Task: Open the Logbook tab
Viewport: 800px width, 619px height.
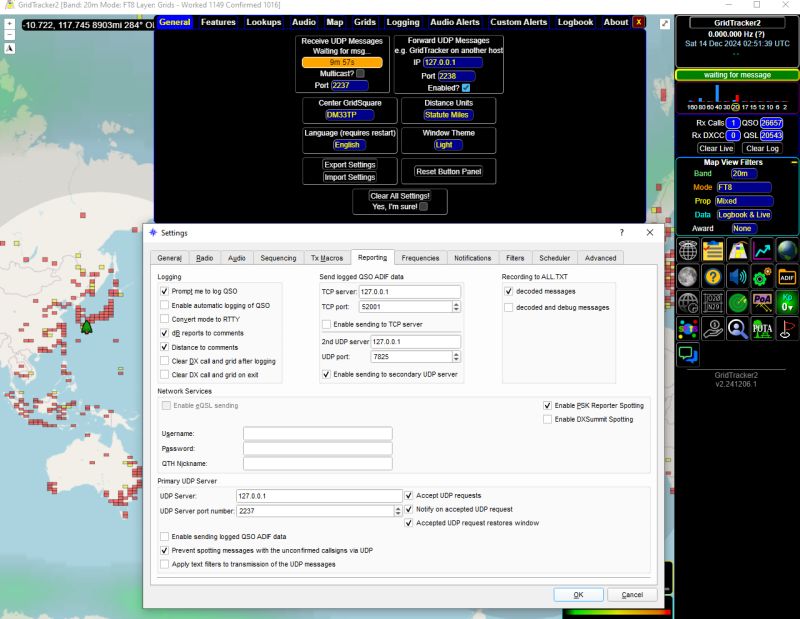Action: click(x=575, y=22)
